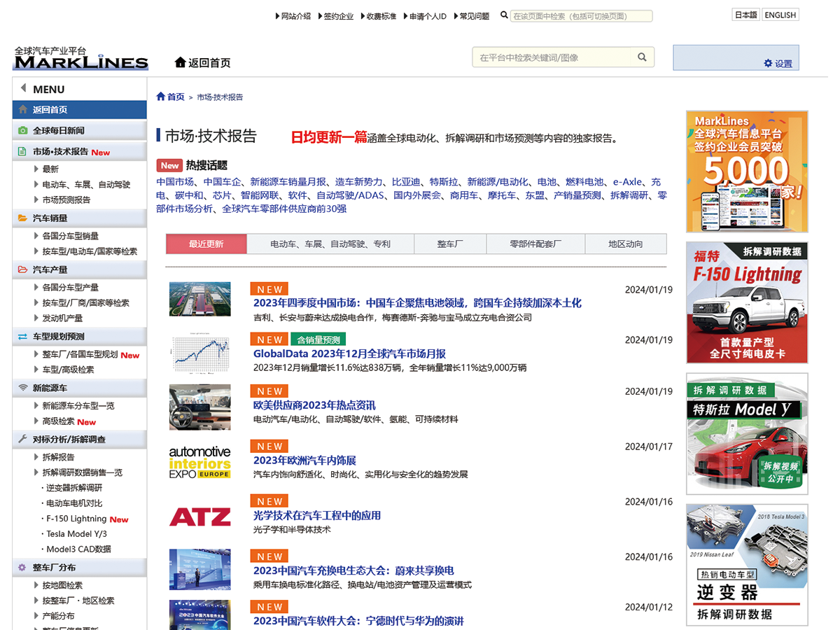Open Model3 CAD数据 in the sidebar
This screenshot has width=840, height=630.
[x=78, y=549]
